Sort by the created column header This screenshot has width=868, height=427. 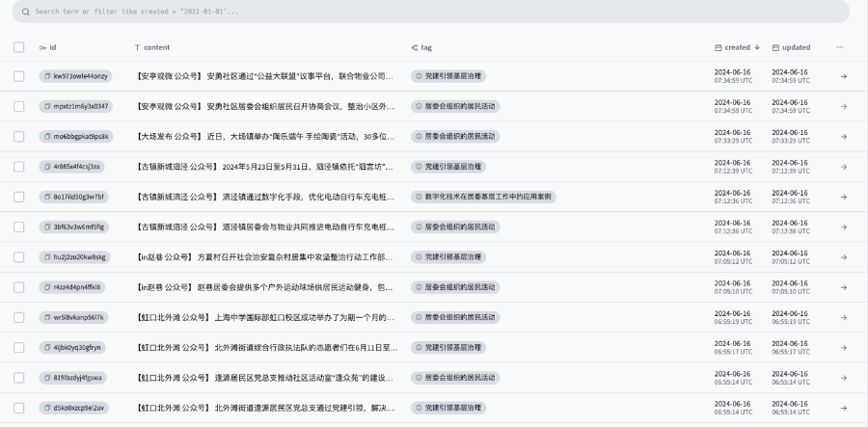pos(738,47)
